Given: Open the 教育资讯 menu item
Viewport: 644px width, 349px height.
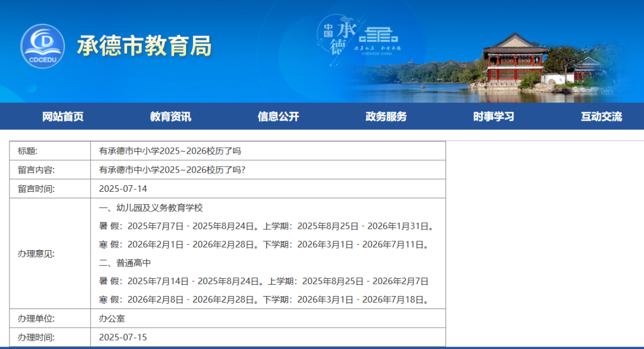Looking at the screenshot, I should pyautogui.click(x=171, y=117).
